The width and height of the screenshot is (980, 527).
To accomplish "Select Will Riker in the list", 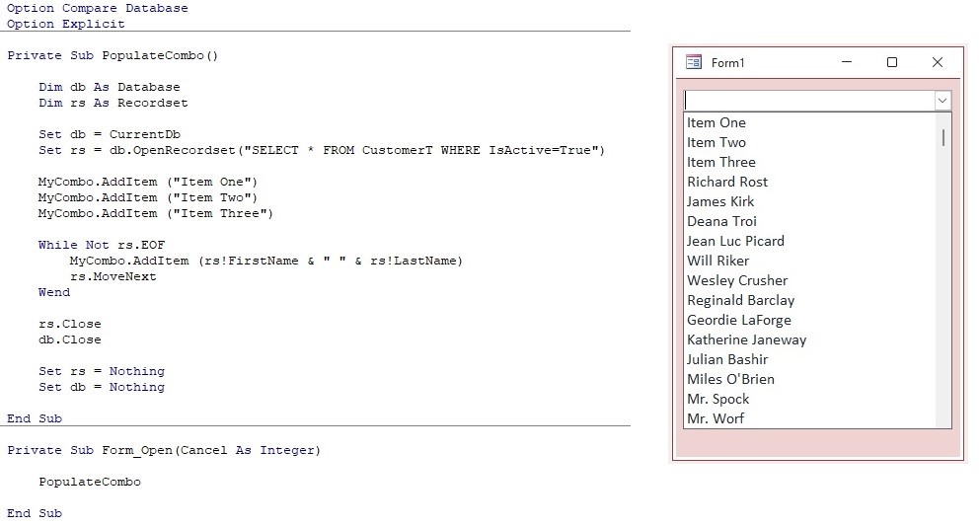I will click(718, 261).
